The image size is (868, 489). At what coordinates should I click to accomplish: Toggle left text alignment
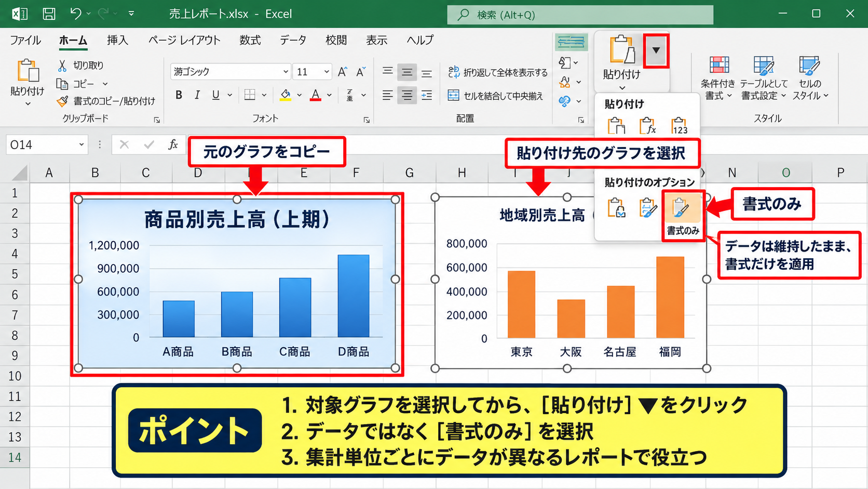pyautogui.click(x=388, y=95)
